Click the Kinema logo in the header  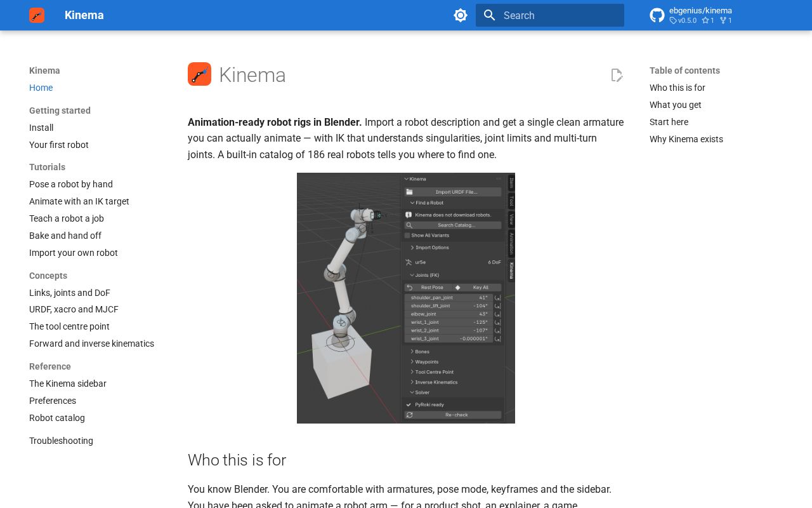coord(37,15)
